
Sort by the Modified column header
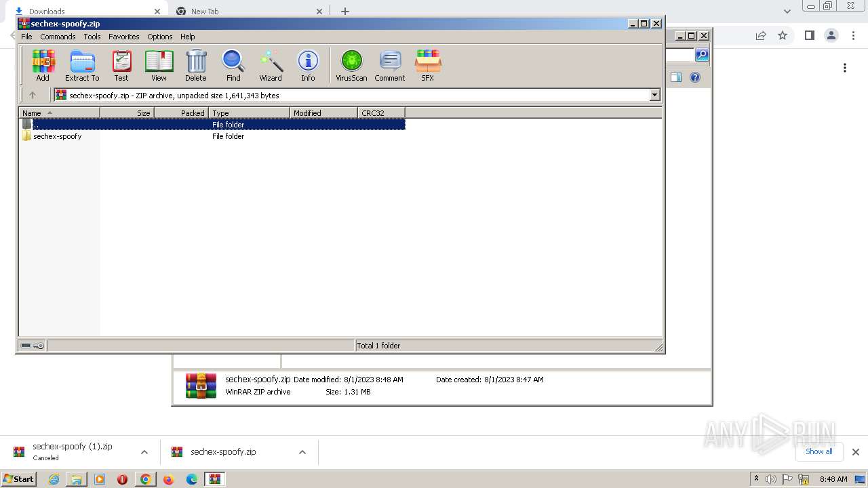coord(323,113)
